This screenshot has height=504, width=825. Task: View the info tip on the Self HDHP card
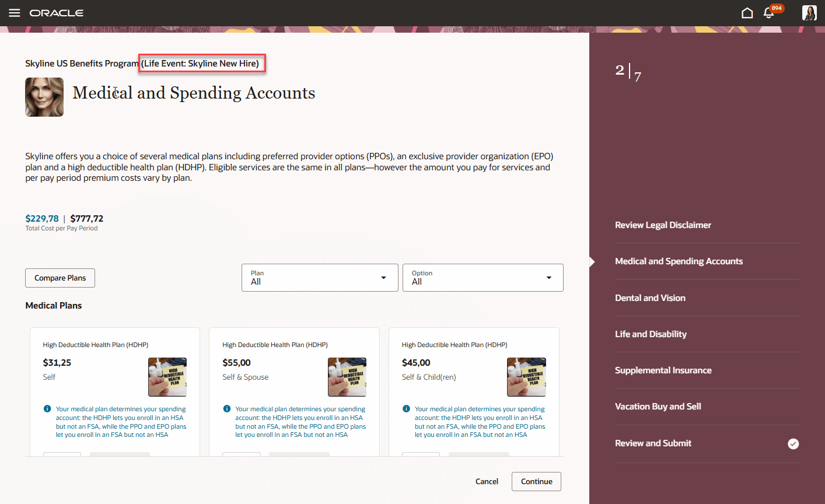[x=47, y=408]
